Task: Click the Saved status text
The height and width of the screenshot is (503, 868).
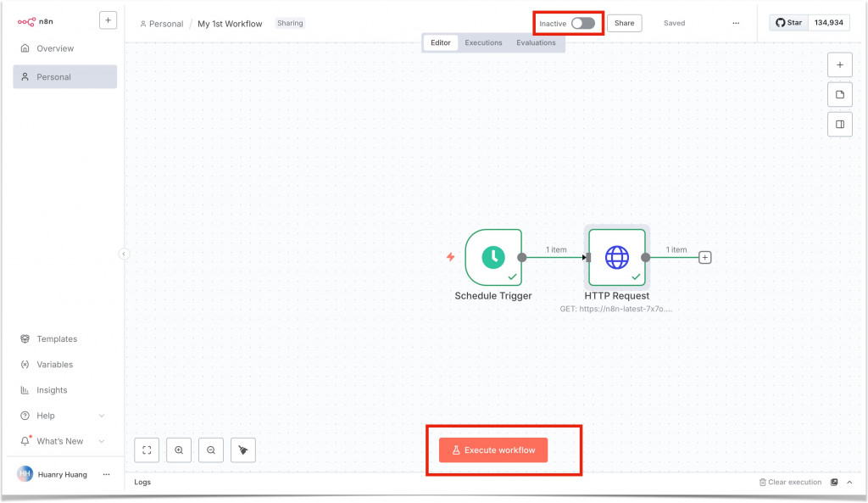Action: pos(674,23)
